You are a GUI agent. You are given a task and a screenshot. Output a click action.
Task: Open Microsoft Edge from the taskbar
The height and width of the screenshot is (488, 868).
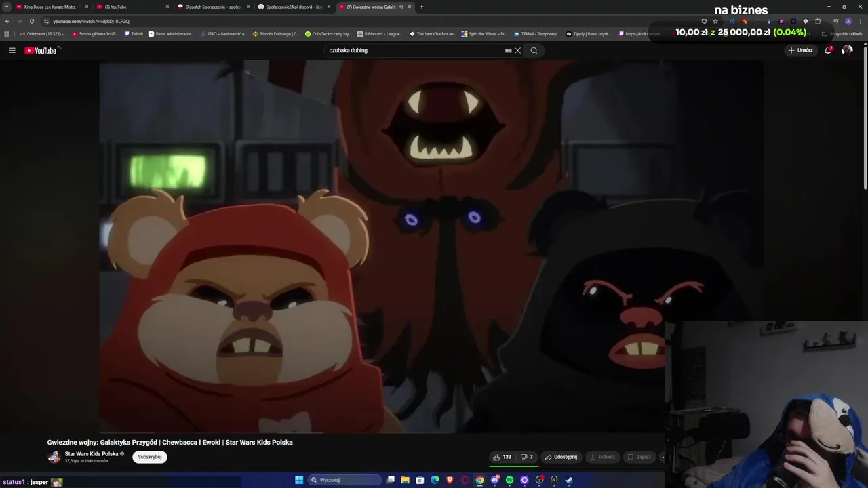(x=435, y=480)
